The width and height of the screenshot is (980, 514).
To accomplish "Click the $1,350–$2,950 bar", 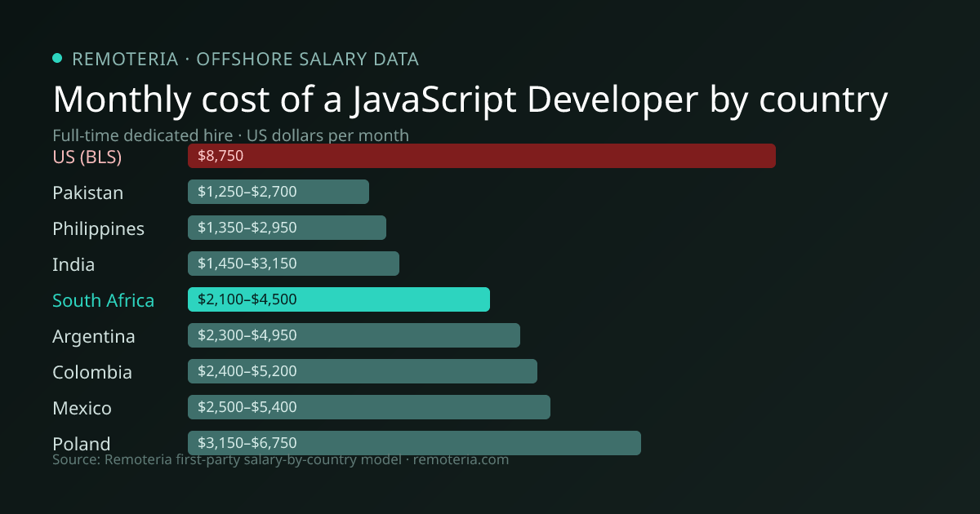I will click(x=287, y=228).
